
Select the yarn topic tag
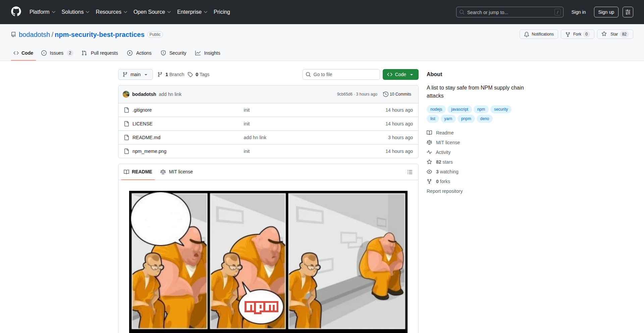[x=448, y=119]
